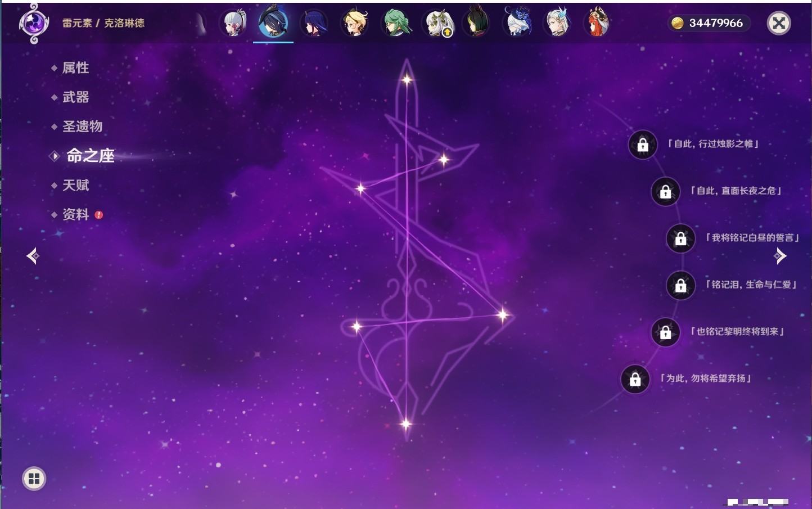This screenshot has height=509, width=812.
Task: Open locked constellation 「也铭记黎明终将到来」
Action: click(x=665, y=332)
